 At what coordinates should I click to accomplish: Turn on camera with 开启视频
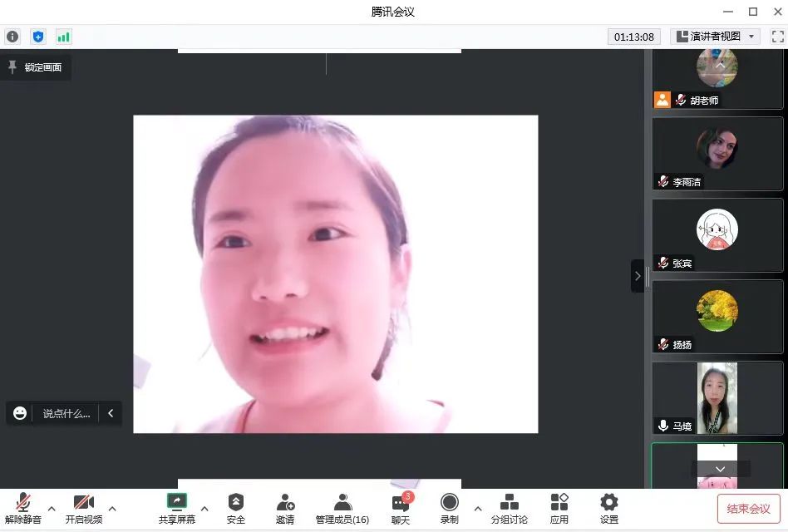pos(84,508)
